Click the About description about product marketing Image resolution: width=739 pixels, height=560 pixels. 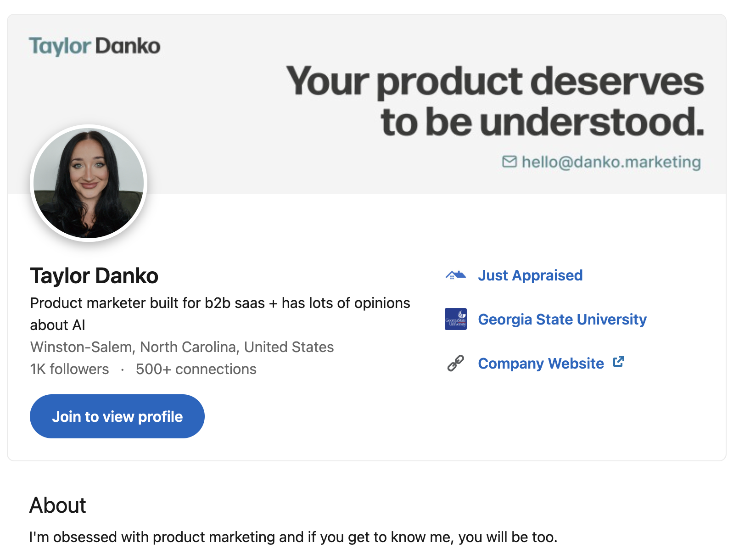pyautogui.click(x=293, y=537)
